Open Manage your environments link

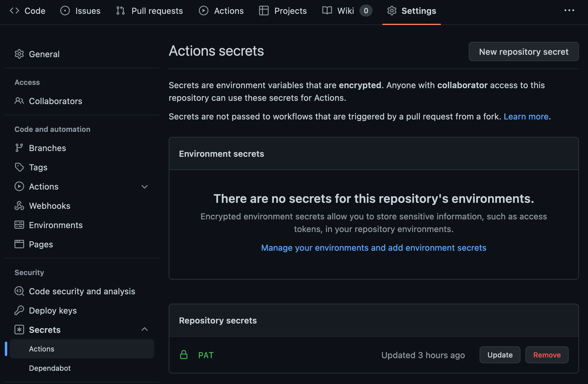374,248
